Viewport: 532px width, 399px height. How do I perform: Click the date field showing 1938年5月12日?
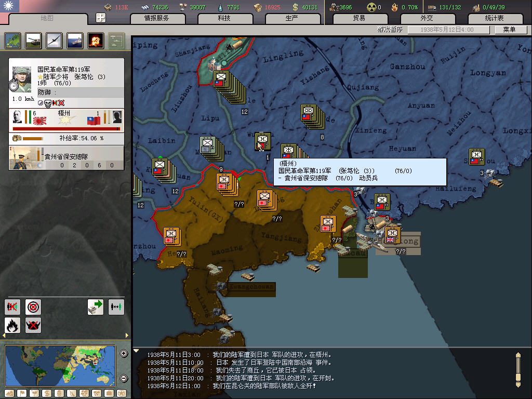point(448,30)
